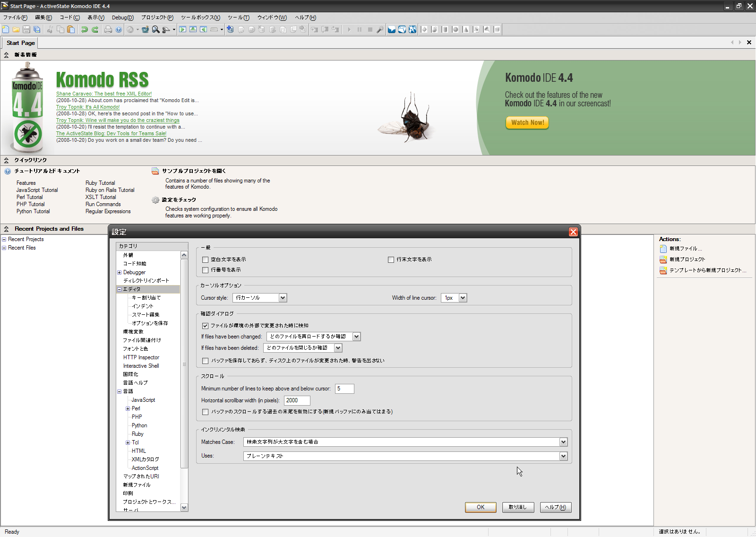Click the New File toolbar icon

[x=6, y=29]
